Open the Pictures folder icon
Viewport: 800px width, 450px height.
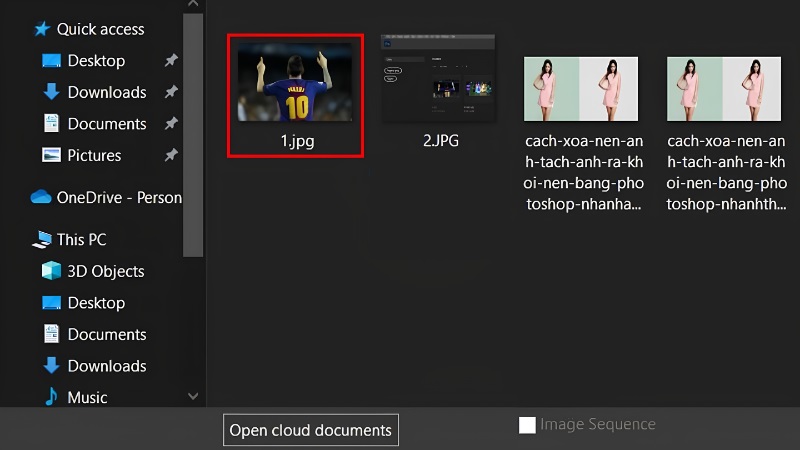click(x=51, y=155)
